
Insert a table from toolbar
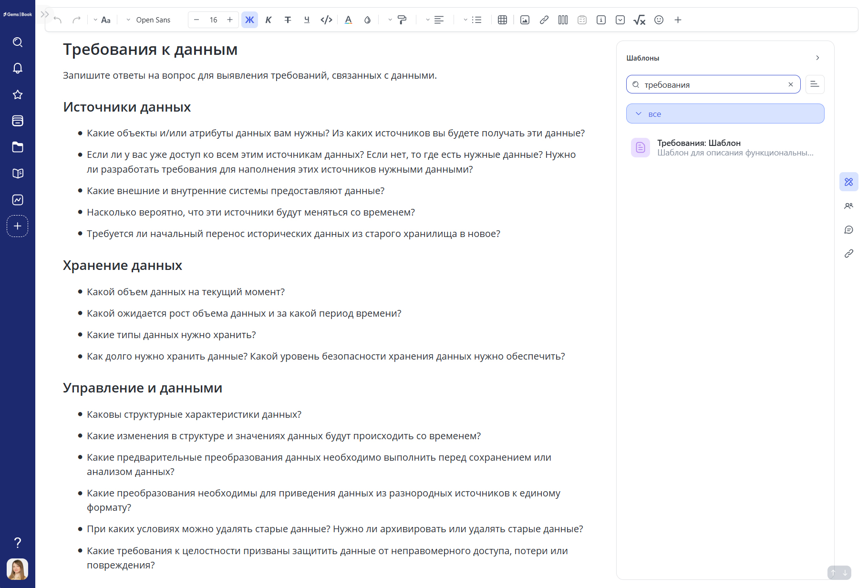click(x=502, y=20)
